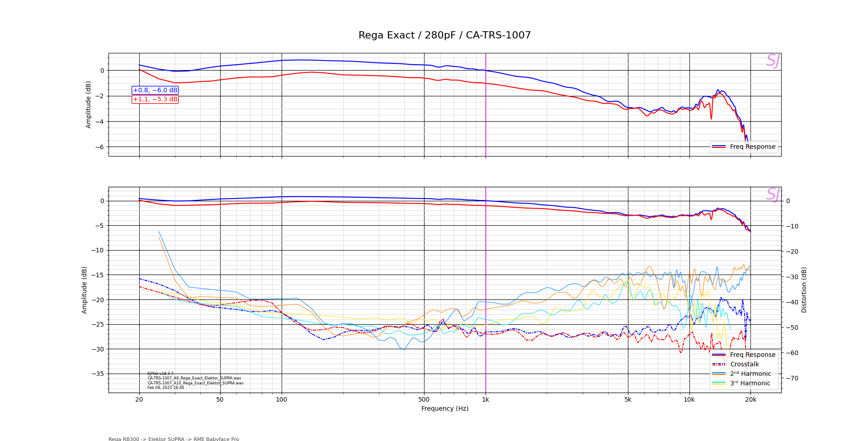Click the "−4" tick on the upper plot
This screenshot has width=868, height=441.
click(99, 121)
